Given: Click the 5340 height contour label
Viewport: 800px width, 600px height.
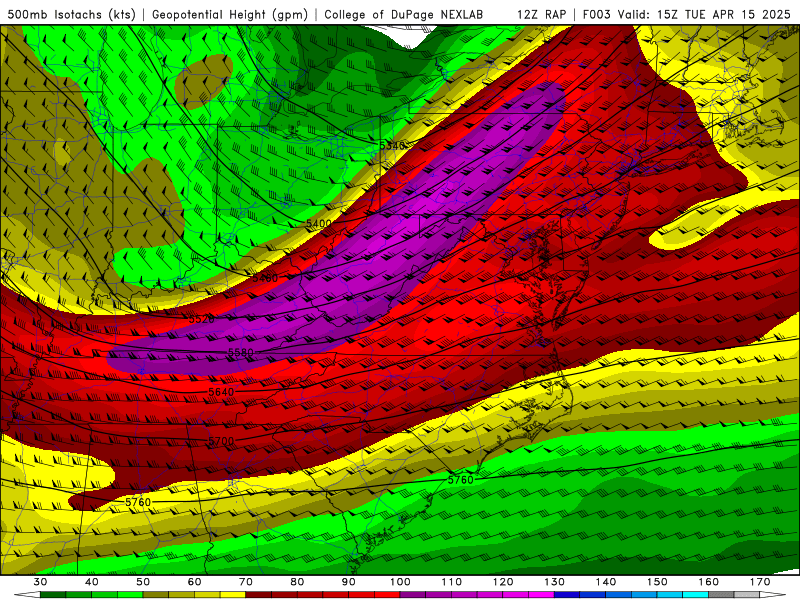Looking at the screenshot, I should click(392, 146).
